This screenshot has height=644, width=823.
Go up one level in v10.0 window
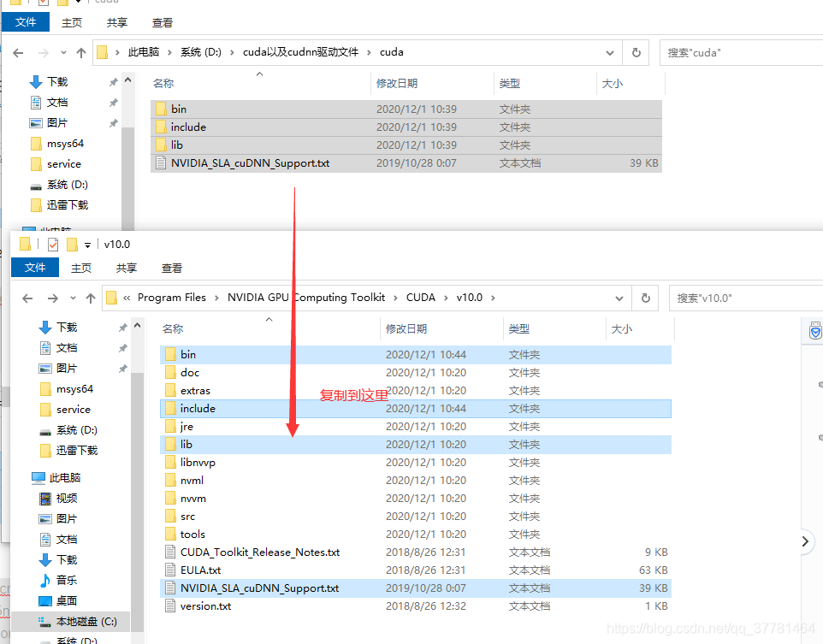(x=91, y=298)
